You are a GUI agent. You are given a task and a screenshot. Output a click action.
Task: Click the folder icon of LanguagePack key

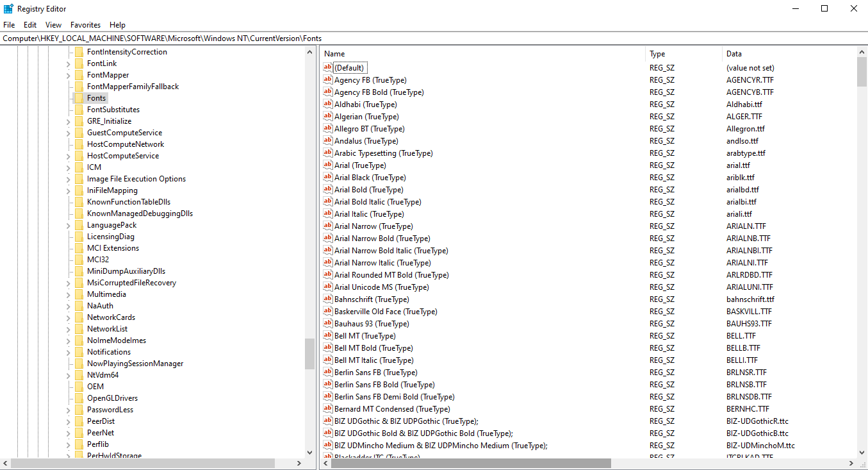tap(79, 225)
